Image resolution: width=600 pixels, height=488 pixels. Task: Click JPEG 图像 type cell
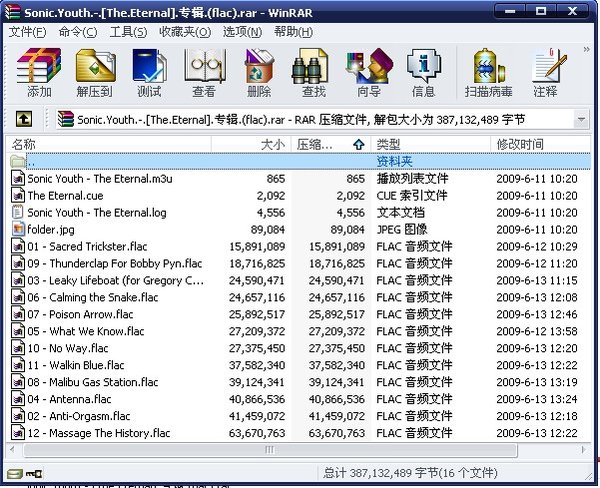pyautogui.click(x=402, y=229)
